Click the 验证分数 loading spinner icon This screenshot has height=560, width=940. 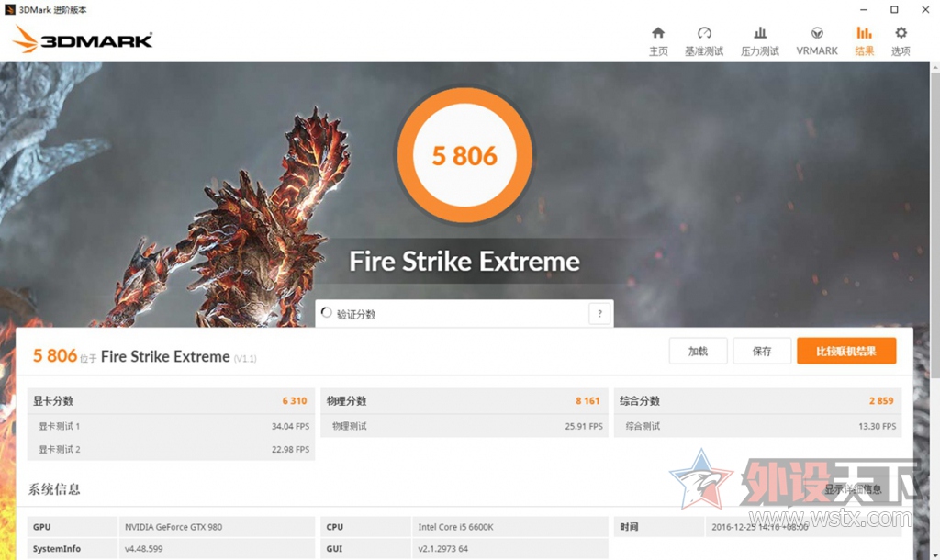point(327,313)
